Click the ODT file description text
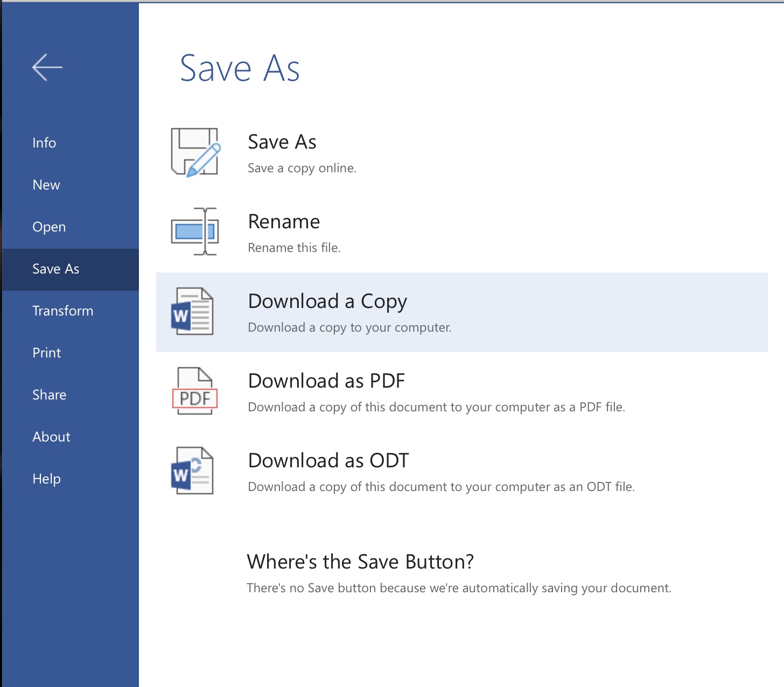Image resolution: width=784 pixels, height=687 pixels. [x=441, y=487]
